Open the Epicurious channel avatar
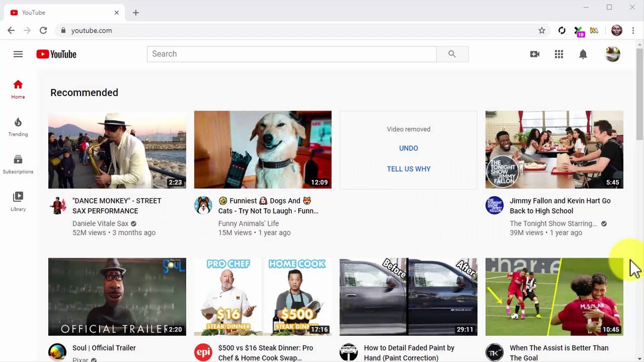Viewport: 644px width, 362px height. [203, 352]
